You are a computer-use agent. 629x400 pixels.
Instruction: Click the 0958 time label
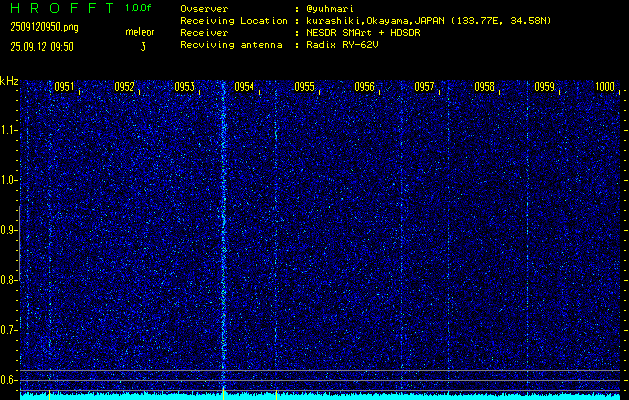click(x=485, y=87)
